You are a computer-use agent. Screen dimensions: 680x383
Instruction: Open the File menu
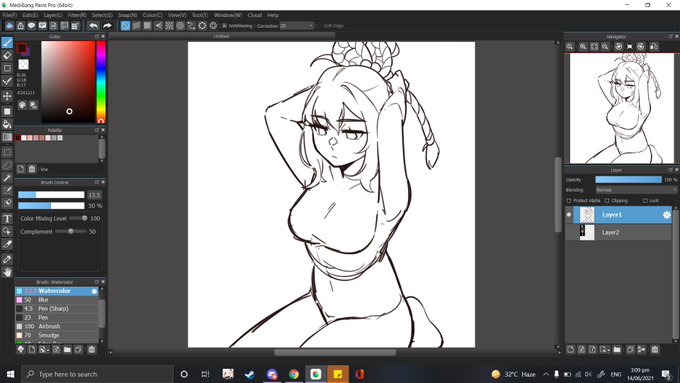tap(10, 15)
